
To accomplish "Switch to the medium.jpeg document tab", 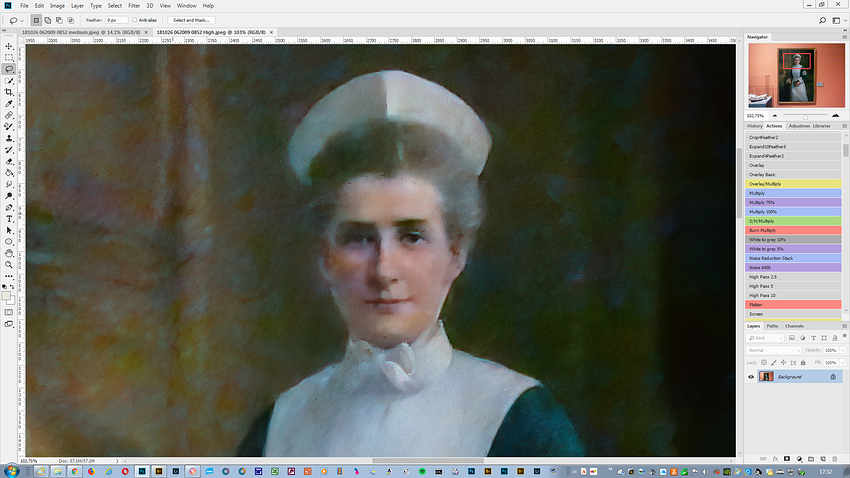I will 81,32.
